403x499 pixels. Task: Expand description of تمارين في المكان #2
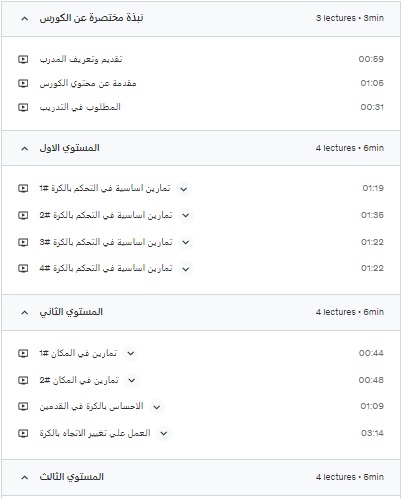132,380
